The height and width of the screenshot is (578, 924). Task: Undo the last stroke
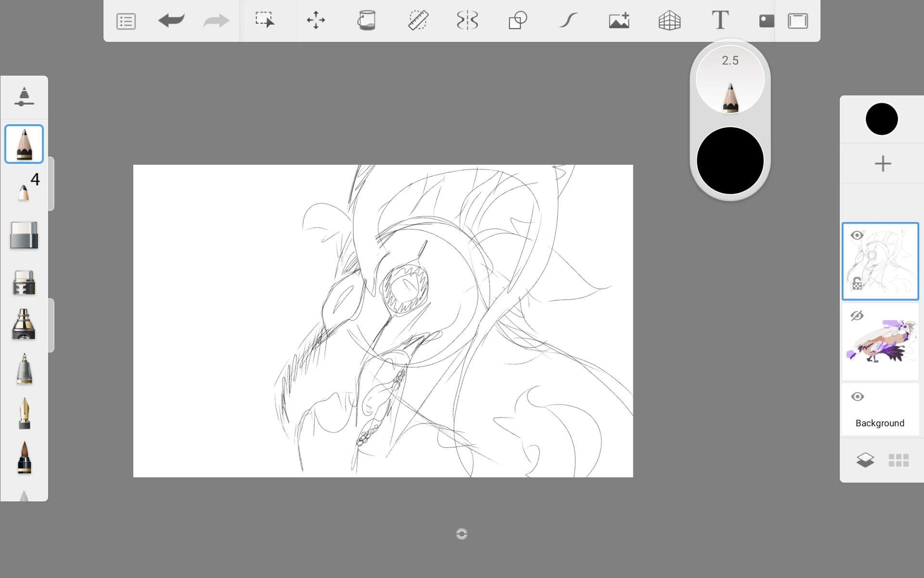[171, 21]
